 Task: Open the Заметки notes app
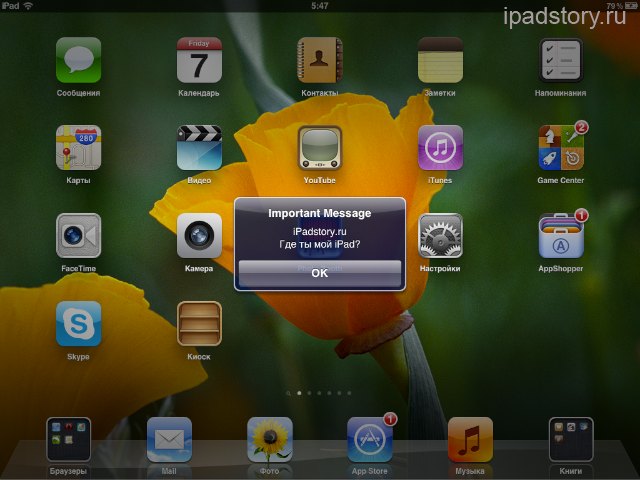click(x=440, y=60)
